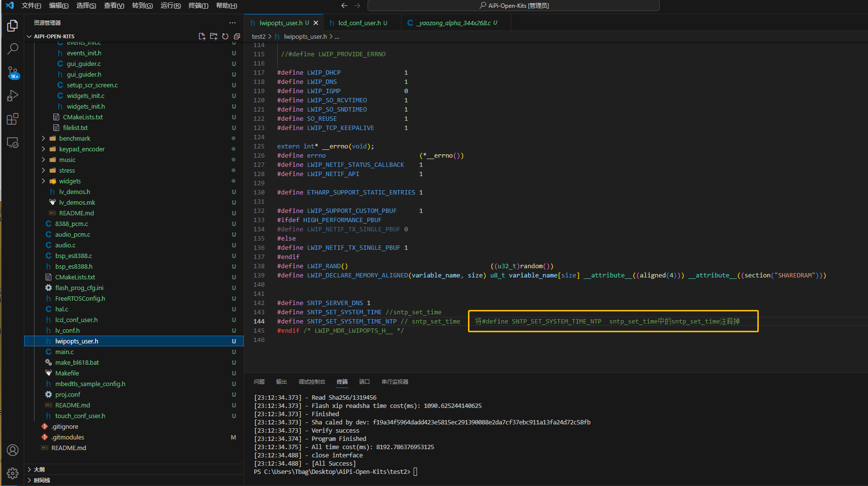868x486 pixels.
Task: Go back using the navigation arrow
Action: 344,5
